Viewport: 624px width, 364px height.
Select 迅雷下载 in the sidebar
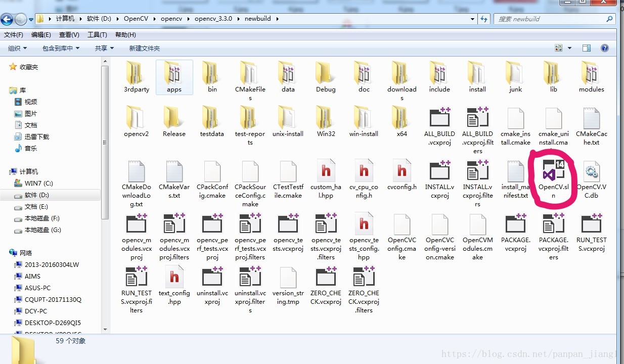coord(32,136)
